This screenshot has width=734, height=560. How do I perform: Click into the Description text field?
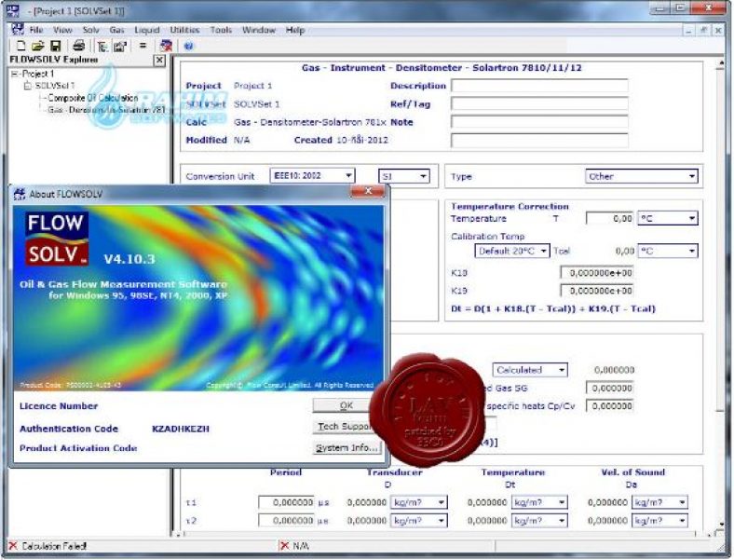(x=538, y=86)
